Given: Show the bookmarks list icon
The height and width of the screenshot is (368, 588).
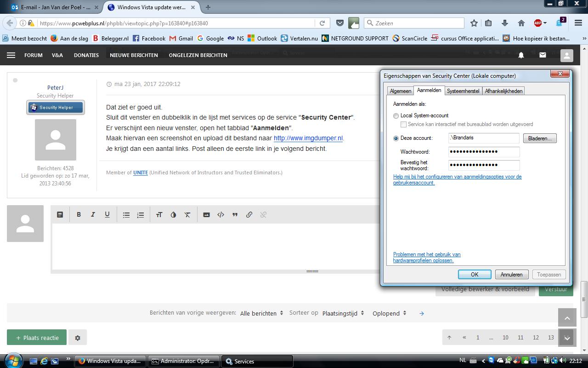Looking at the screenshot, I should coord(489,23).
